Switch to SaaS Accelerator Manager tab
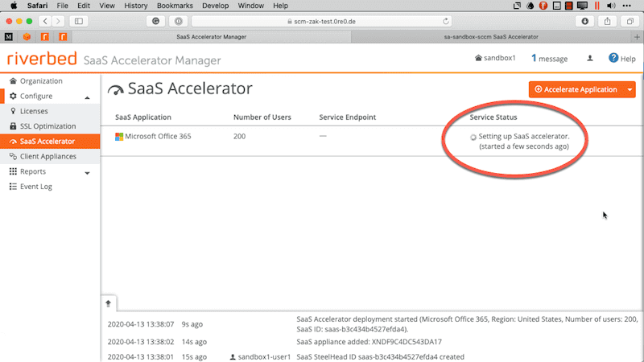Viewport: 644px width, 362px height. point(212,36)
